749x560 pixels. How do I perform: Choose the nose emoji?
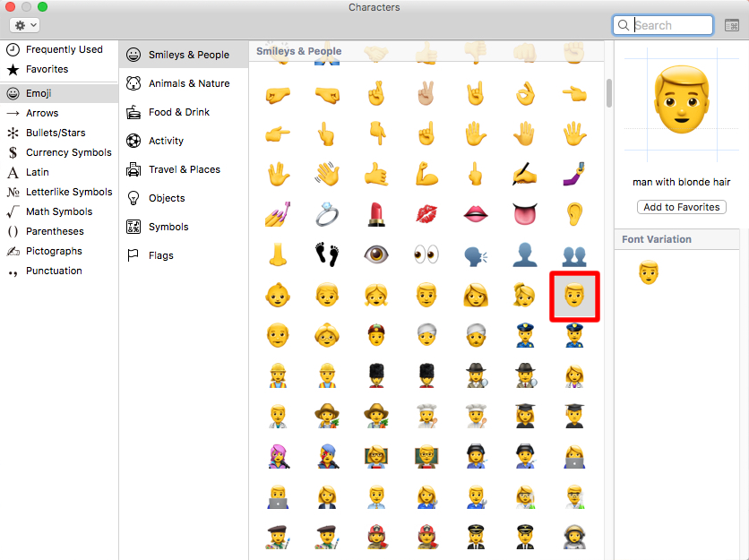(278, 254)
